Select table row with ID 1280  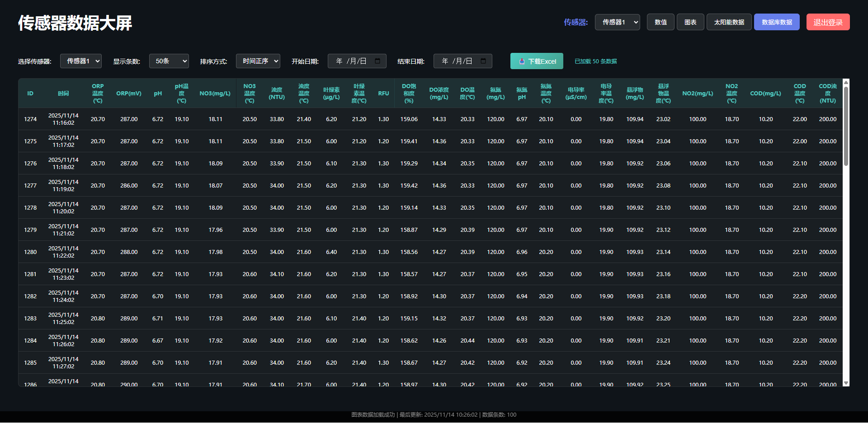point(430,252)
